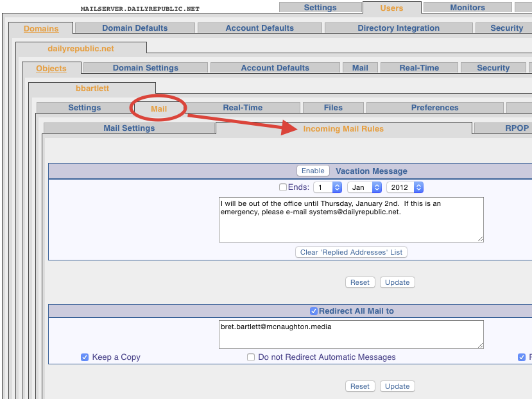Open the Jan month dropdown
This screenshot has height=399, width=532.
click(x=364, y=187)
